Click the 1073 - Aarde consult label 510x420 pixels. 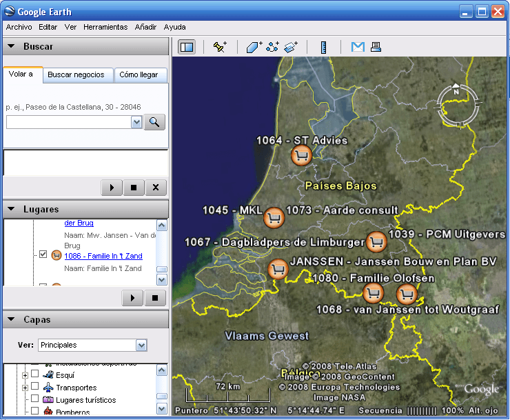click(342, 210)
